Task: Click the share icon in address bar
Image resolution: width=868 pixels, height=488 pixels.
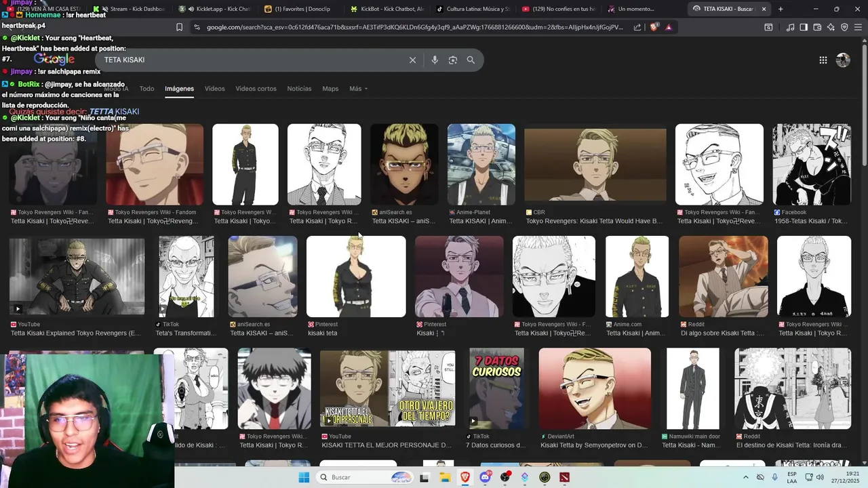Action: 637,27
